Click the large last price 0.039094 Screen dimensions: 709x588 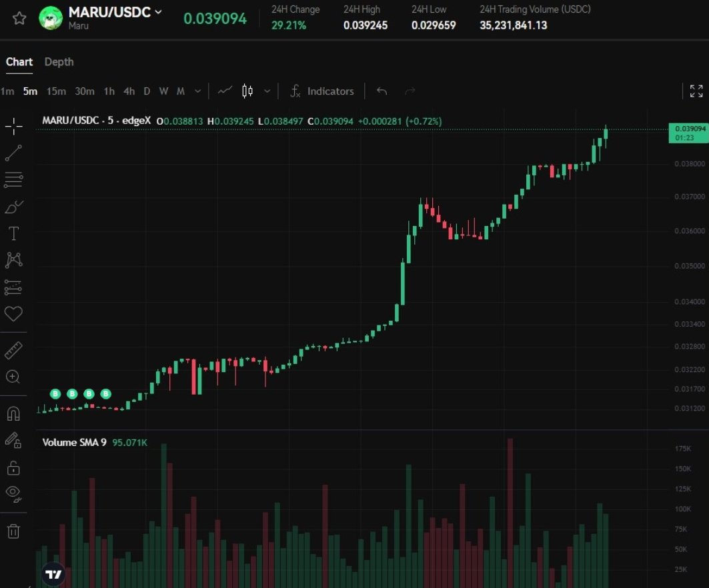[215, 19]
